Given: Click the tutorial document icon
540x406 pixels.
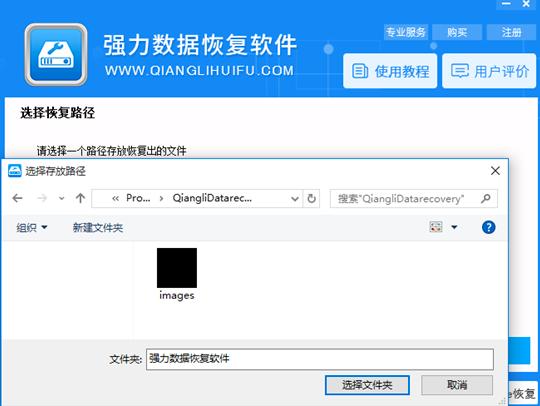Looking at the screenshot, I should click(x=360, y=71).
